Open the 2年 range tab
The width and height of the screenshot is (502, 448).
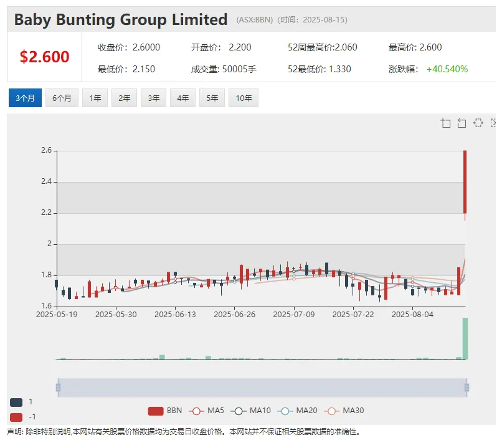coord(124,98)
